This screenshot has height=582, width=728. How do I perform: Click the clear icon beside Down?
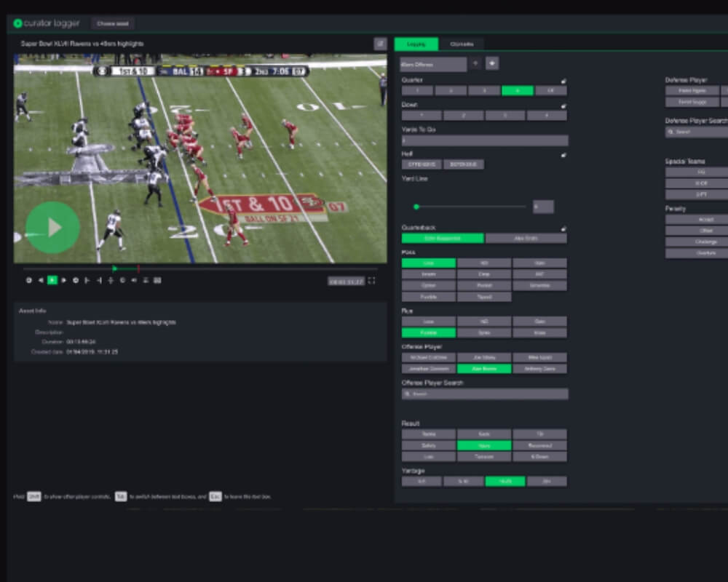point(563,105)
